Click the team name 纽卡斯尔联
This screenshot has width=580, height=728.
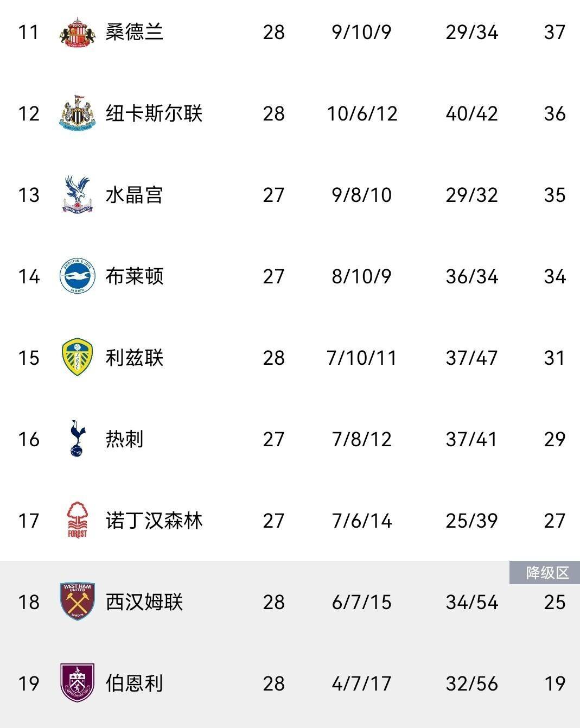(x=154, y=113)
